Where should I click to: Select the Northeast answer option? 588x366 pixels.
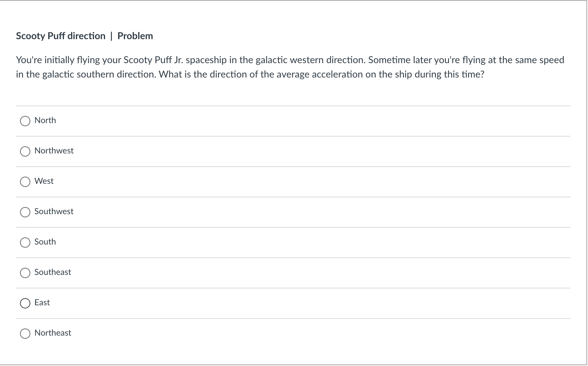(x=25, y=333)
